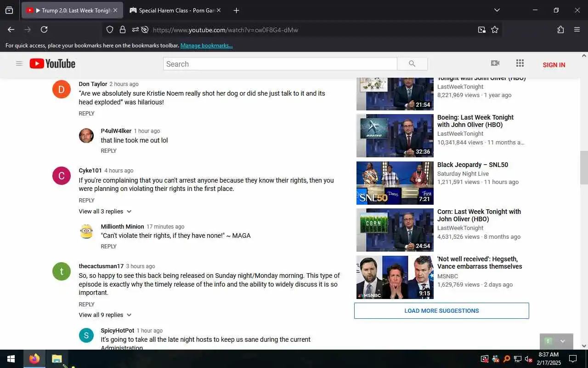Click the SpicyHotPot username
Viewport: 588px width, 368px height.
118,331
